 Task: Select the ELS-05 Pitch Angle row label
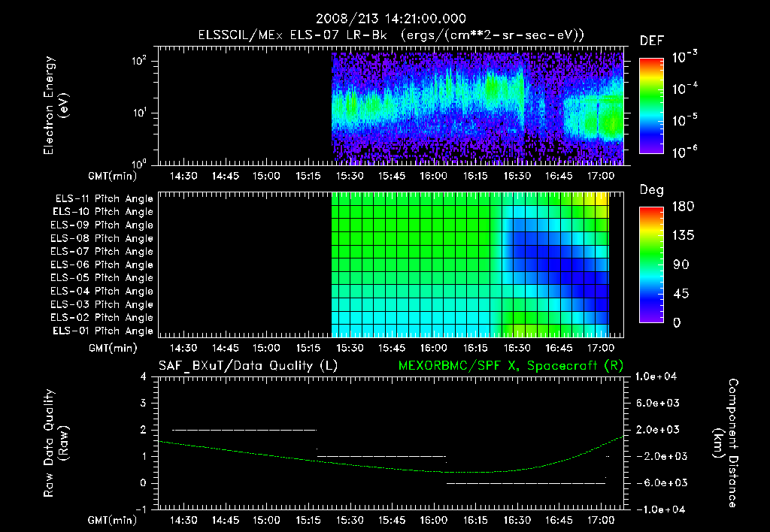point(102,278)
